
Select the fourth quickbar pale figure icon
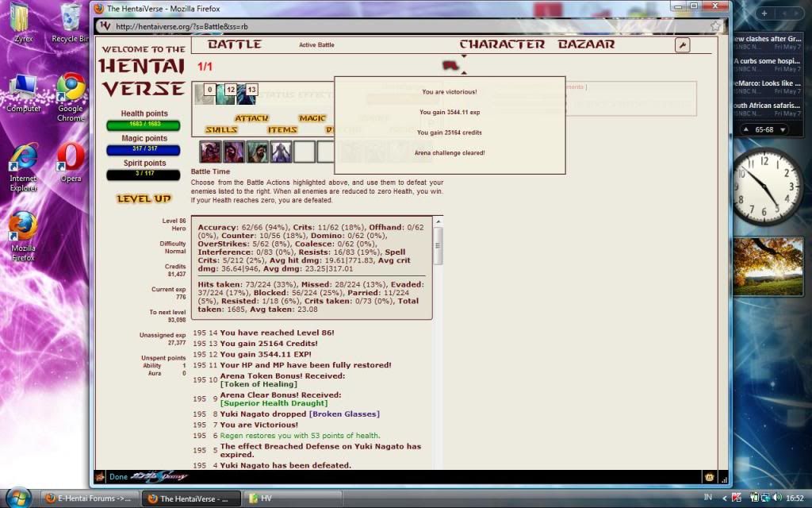tap(282, 152)
